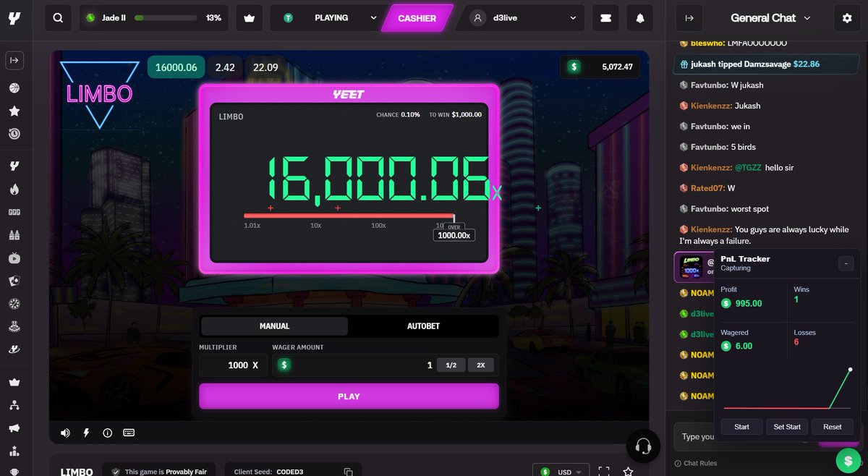Click Set Start in PnL Tracker
Screen dimensions: 868x476
(x=787, y=427)
